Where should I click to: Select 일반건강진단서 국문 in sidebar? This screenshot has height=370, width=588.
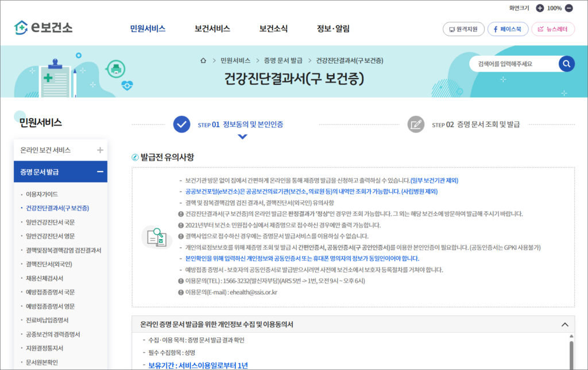pos(51,222)
